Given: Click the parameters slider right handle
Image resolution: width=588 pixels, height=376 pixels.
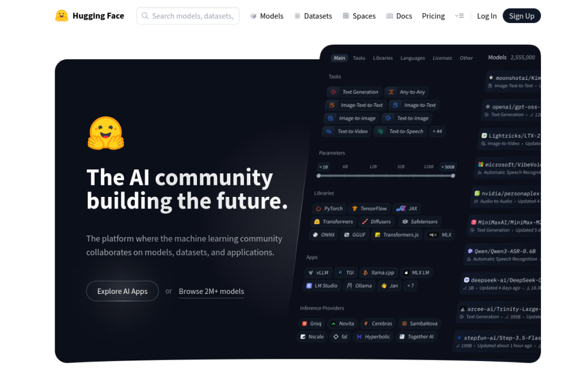Looking at the screenshot, I should [453, 176].
